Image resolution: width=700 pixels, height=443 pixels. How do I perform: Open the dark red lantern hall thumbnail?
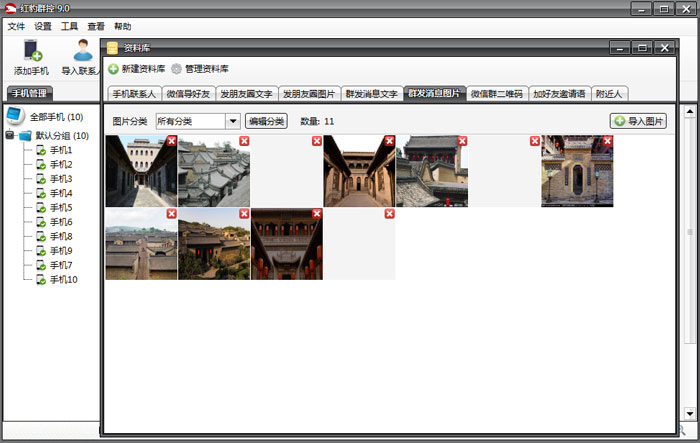pyautogui.click(x=287, y=244)
